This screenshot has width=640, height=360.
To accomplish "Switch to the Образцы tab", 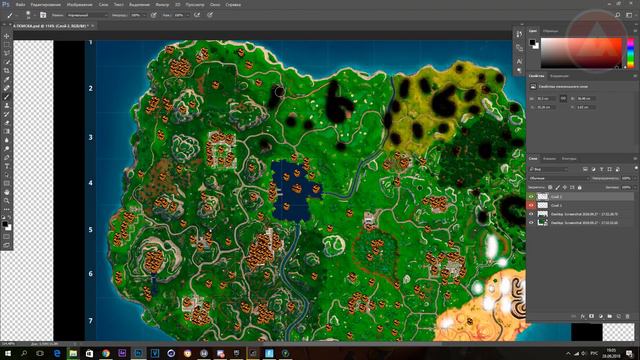I will pyautogui.click(x=551, y=31).
